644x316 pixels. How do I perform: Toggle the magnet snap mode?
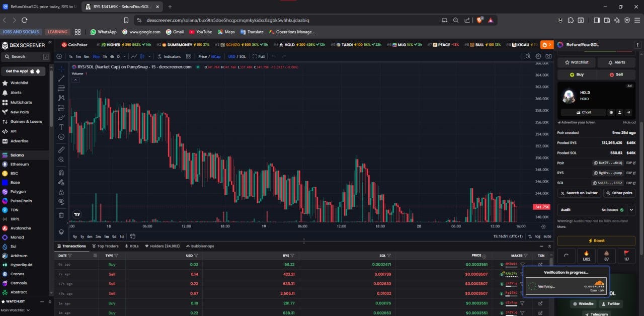(x=61, y=173)
